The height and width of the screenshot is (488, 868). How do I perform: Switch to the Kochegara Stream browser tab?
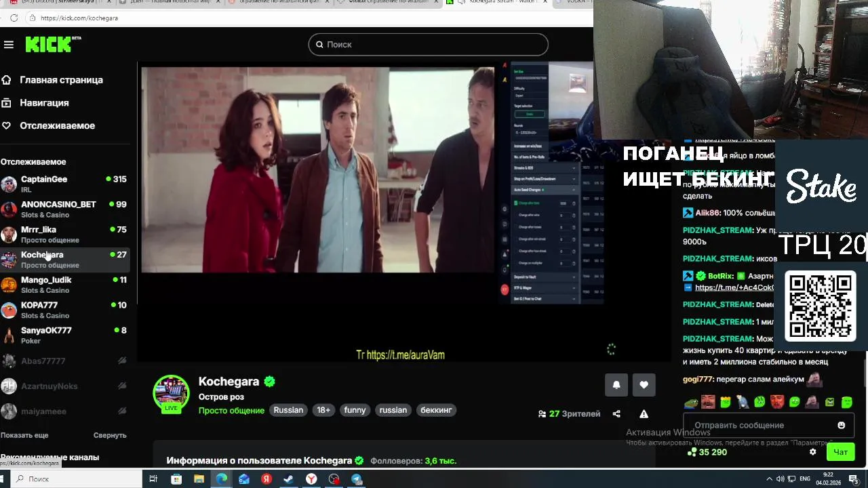click(x=498, y=3)
